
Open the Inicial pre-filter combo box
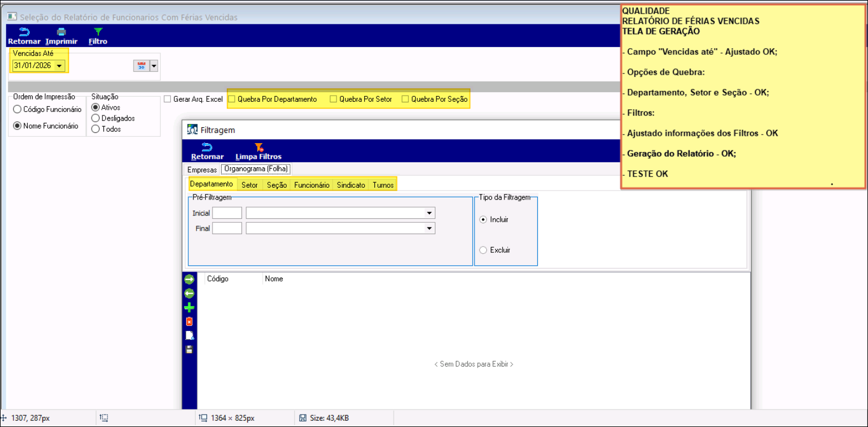430,213
